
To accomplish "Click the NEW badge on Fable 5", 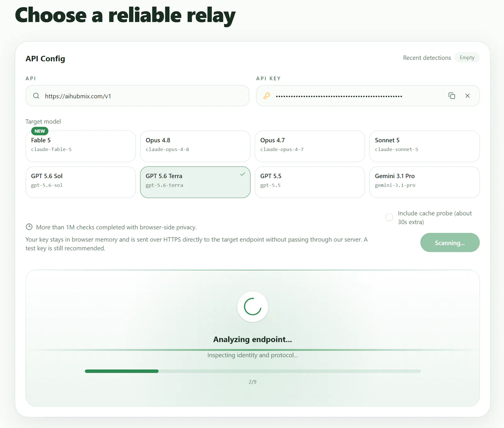I will pyautogui.click(x=40, y=131).
